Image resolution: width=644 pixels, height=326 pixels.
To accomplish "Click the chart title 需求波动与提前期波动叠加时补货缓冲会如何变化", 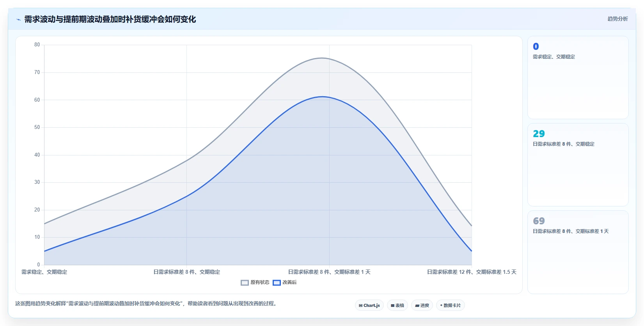I will tap(110, 19).
